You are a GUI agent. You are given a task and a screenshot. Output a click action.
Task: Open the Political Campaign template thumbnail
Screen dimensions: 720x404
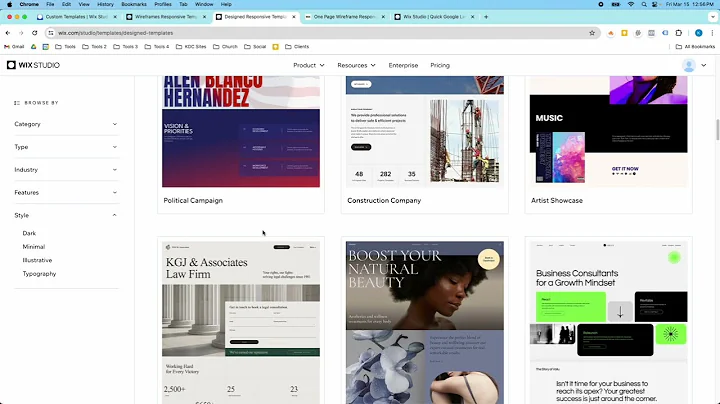click(241, 132)
